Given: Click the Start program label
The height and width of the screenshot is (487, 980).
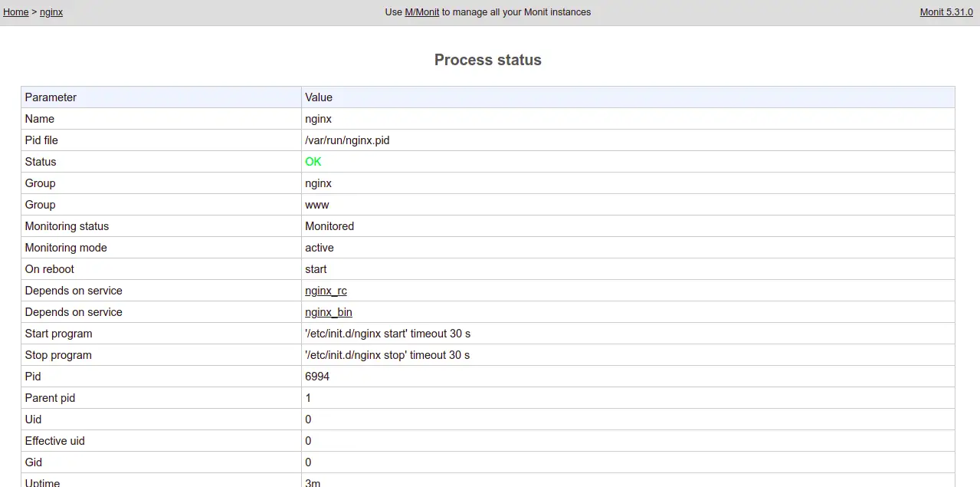Looking at the screenshot, I should click(x=58, y=334).
